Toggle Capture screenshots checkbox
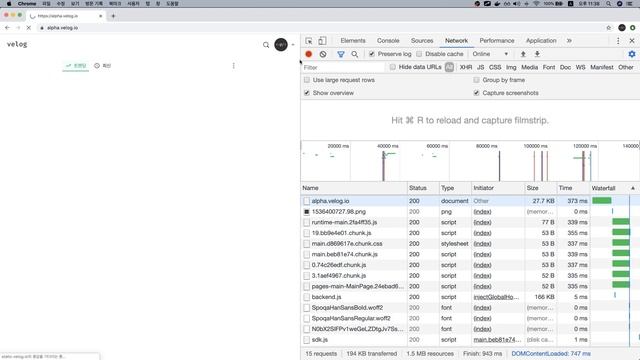The height and width of the screenshot is (360, 640). click(x=476, y=93)
